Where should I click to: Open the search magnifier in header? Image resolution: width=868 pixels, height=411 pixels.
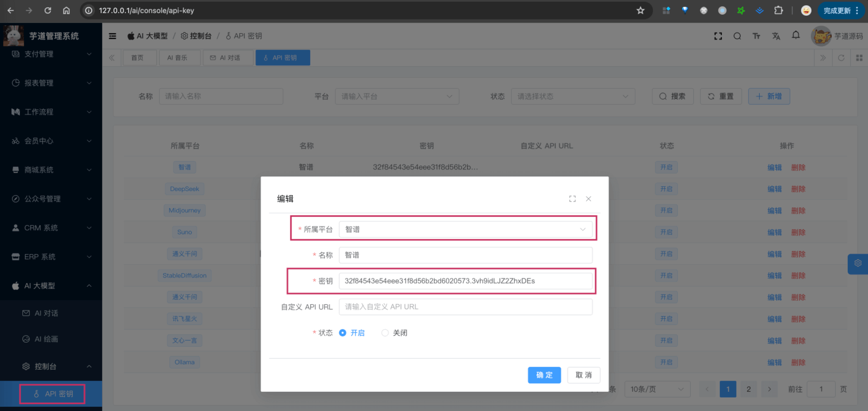(x=737, y=36)
